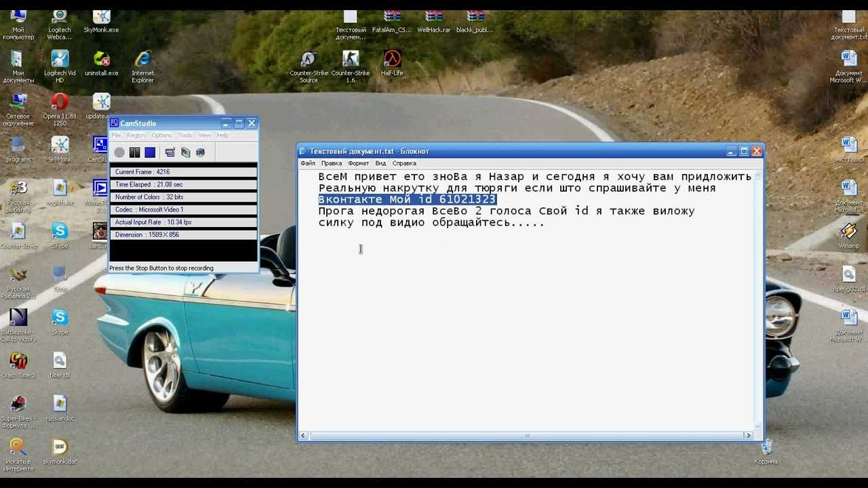Select Half-Life desktop icon

click(392, 64)
